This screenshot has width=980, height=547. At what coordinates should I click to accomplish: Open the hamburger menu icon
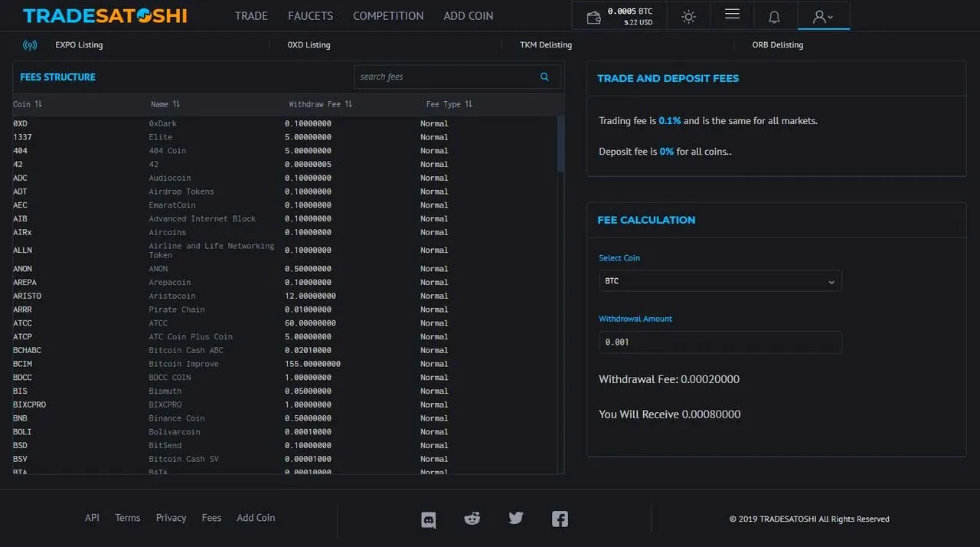coord(732,15)
